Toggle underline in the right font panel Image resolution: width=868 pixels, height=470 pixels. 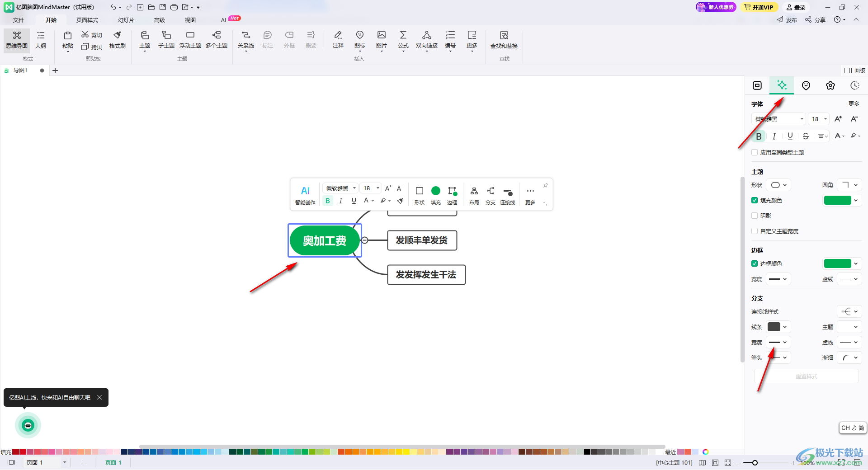[790, 136]
